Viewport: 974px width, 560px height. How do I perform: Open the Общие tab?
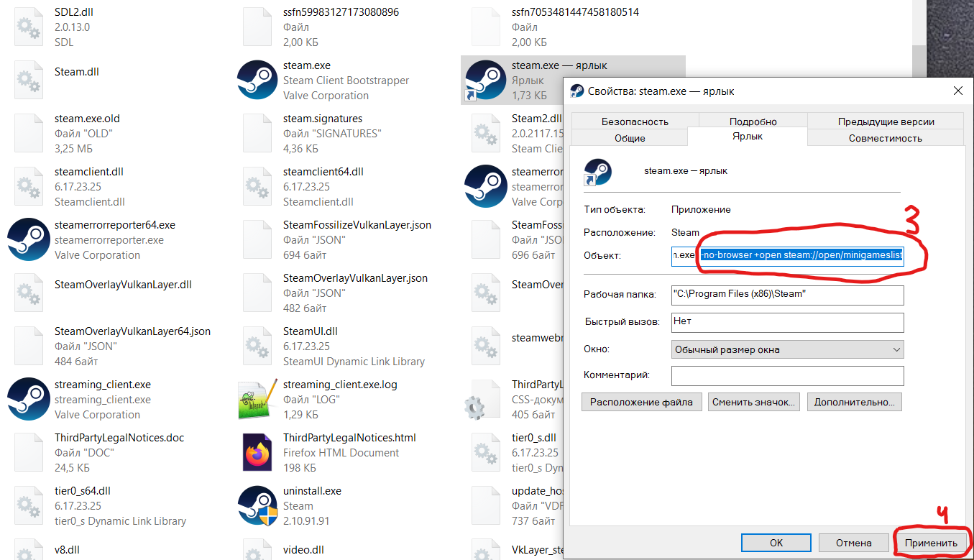click(630, 138)
